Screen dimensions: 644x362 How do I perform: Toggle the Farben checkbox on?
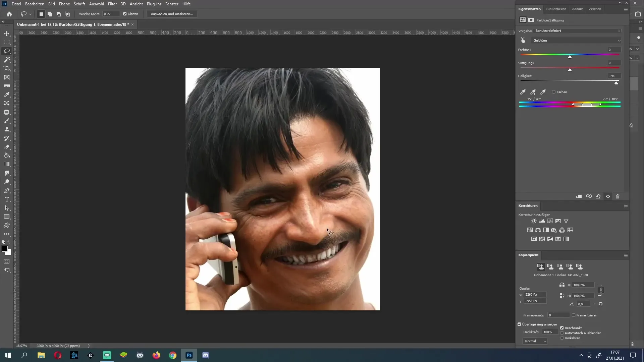[x=554, y=92]
